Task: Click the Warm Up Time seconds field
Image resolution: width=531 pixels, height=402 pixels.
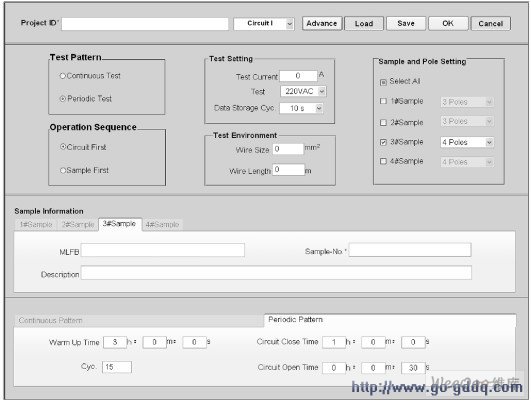Action: (194, 342)
